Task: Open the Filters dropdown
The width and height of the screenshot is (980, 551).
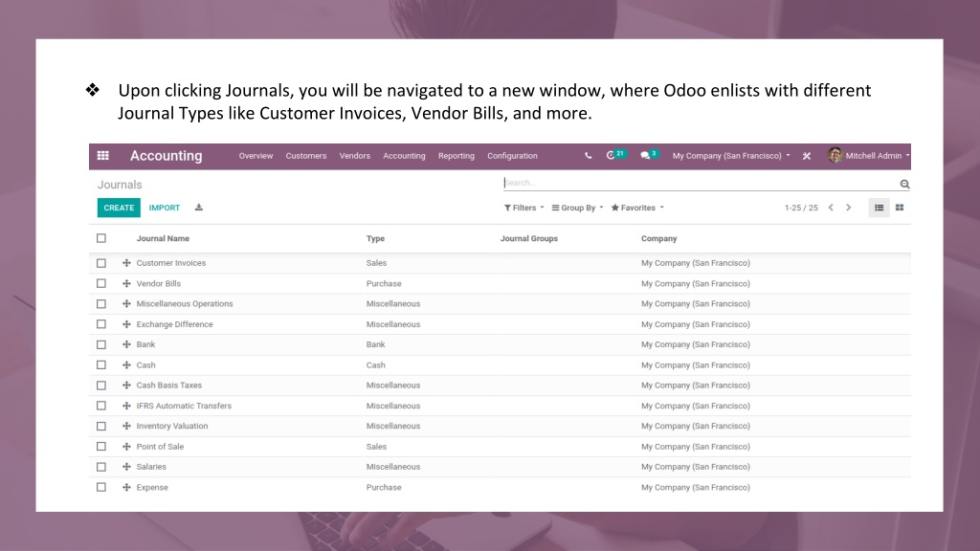Action: (524, 208)
